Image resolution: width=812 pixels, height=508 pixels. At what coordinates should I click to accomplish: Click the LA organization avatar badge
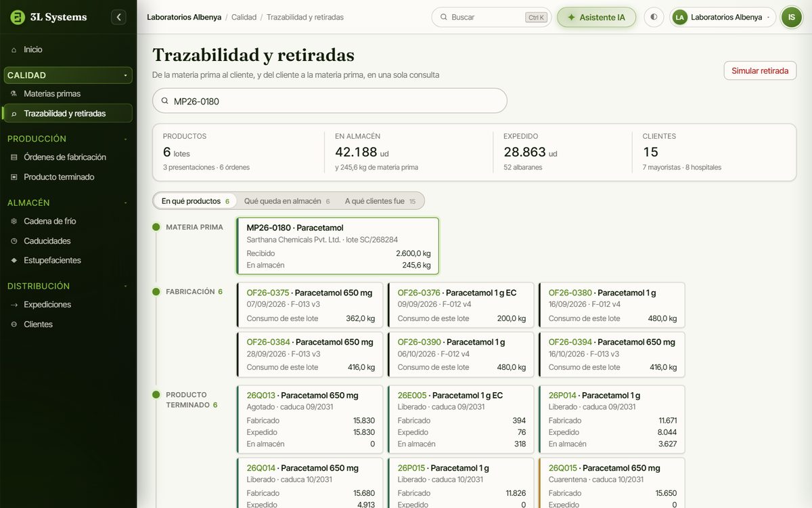pyautogui.click(x=679, y=17)
